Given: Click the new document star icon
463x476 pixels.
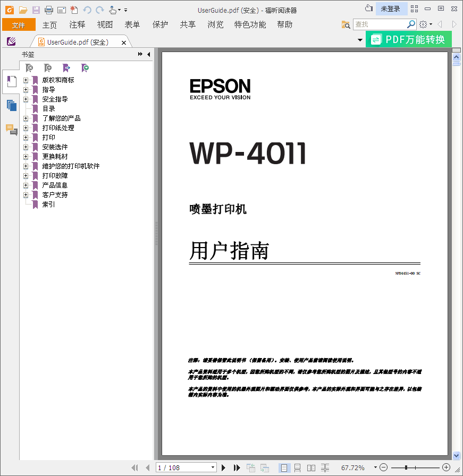Looking at the screenshot, I should 74,10.
